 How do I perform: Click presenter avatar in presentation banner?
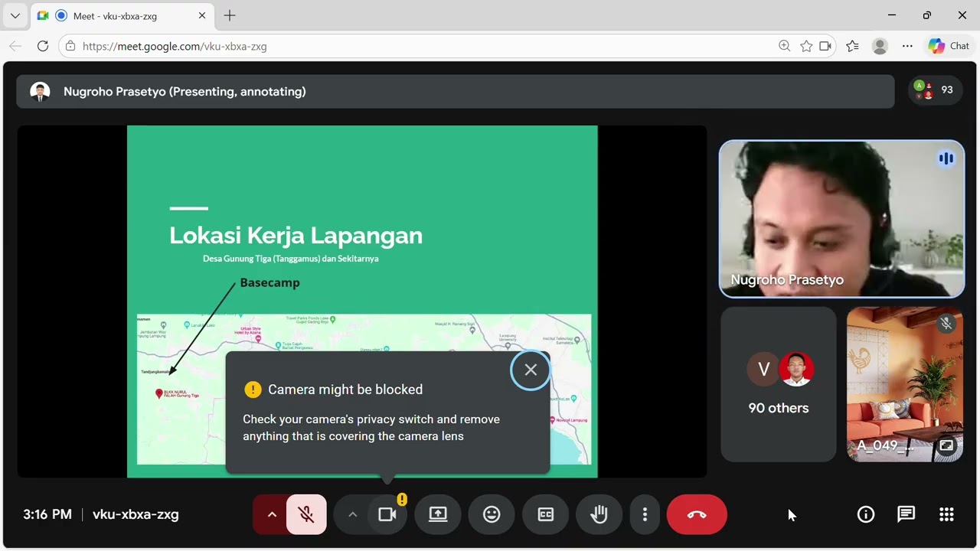point(40,92)
